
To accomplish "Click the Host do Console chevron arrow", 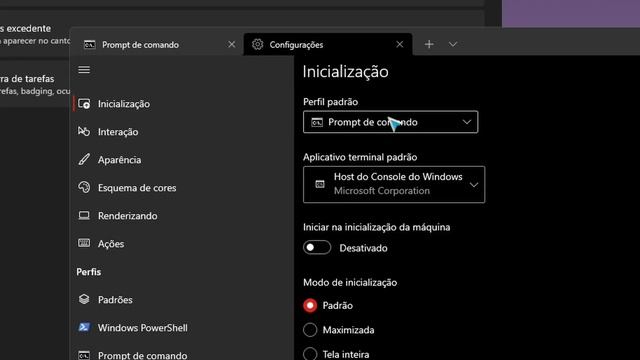I will pyautogui.click(x=473, y=185).
